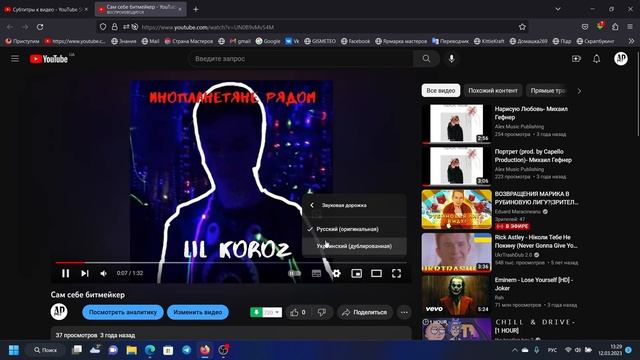The height and width of the screenshot is (360, 640).
Task: Click Изменить видео button
Action: tap(198, 312)
